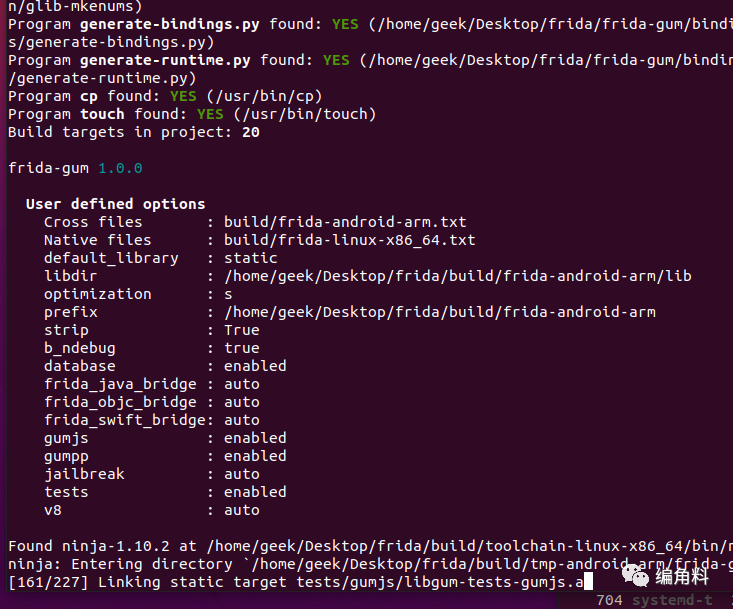Screen dimensions: 733x609
Task: Click the 'frida-gum' project name
Action: 49,168
